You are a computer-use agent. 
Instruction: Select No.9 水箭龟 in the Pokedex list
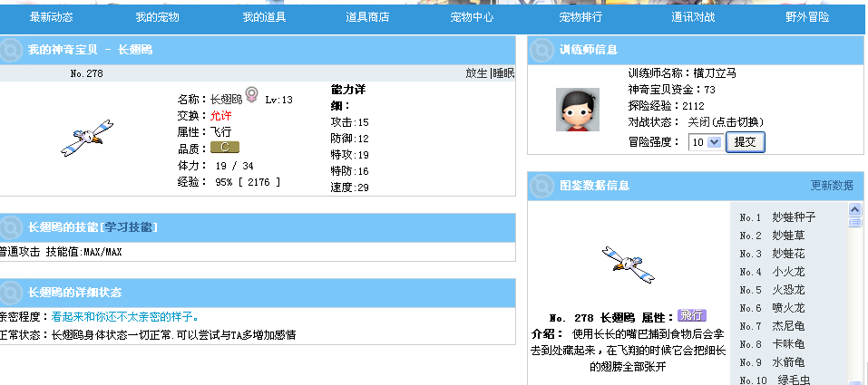[x=772, y=363]
